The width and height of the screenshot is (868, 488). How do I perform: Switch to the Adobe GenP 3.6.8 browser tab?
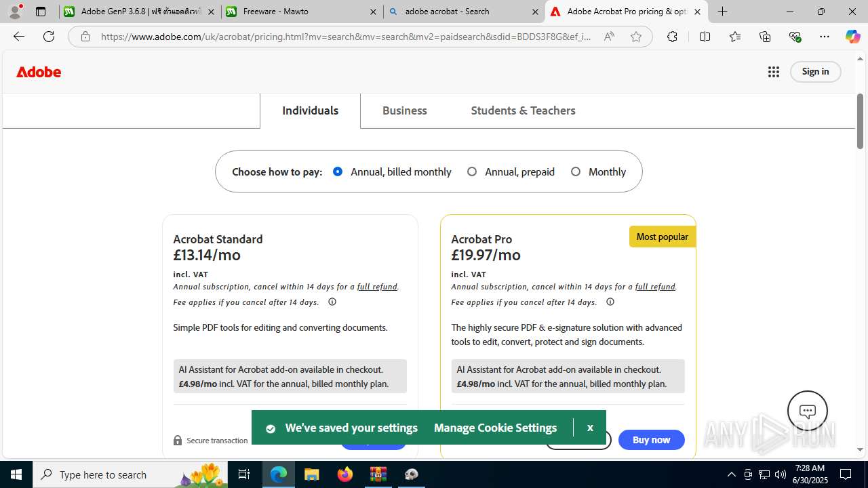[133, 12]
